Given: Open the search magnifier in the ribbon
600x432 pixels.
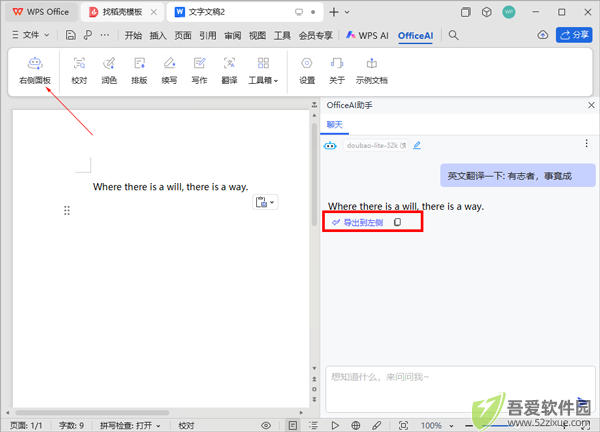Looking at the screenshot, I should (x=453, y=35).
